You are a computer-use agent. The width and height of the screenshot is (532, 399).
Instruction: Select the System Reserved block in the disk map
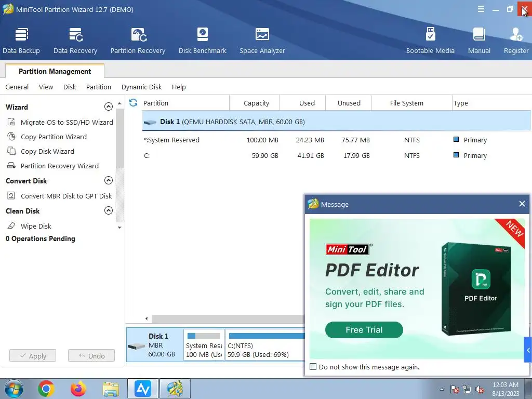tap(204, 345)
